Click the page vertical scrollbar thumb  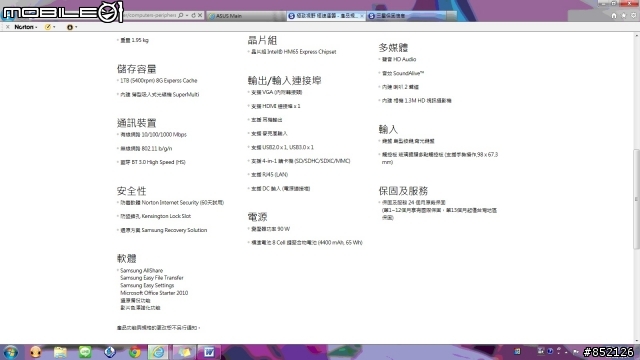[x=636, y=199]
